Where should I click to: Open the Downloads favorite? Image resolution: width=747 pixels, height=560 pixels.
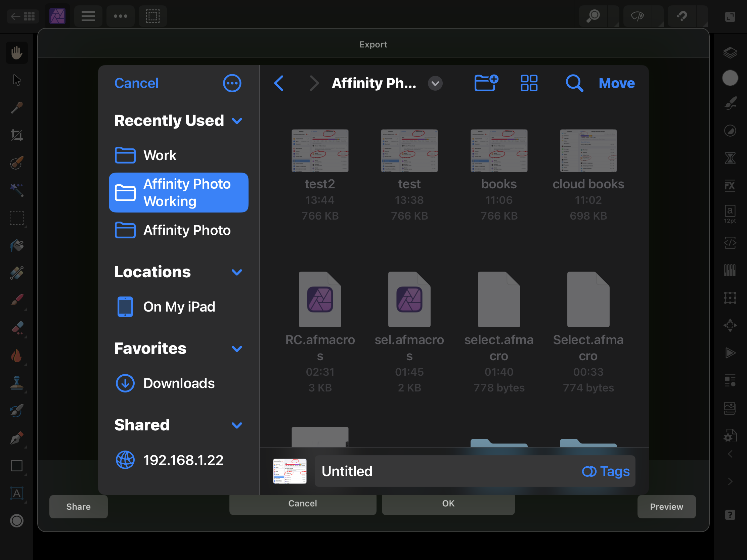pyautogui.click(x=179, y=383)
